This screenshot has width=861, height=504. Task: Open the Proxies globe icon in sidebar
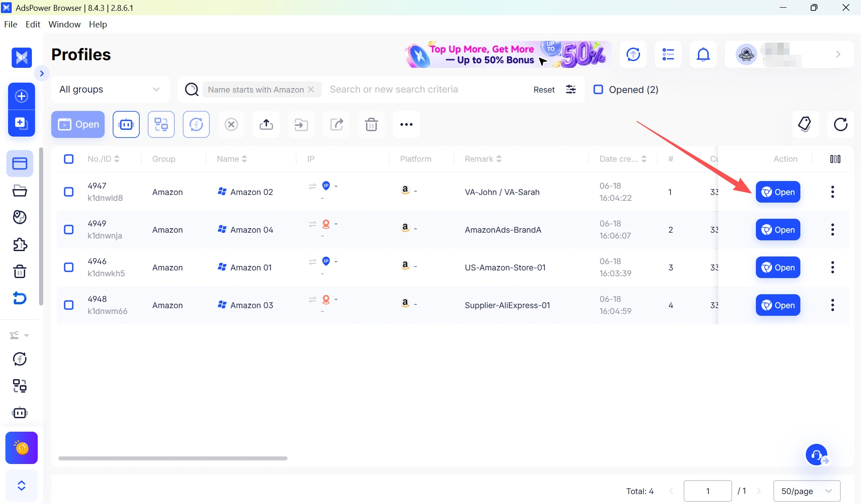pyautogui.click(x=20, y=217)
